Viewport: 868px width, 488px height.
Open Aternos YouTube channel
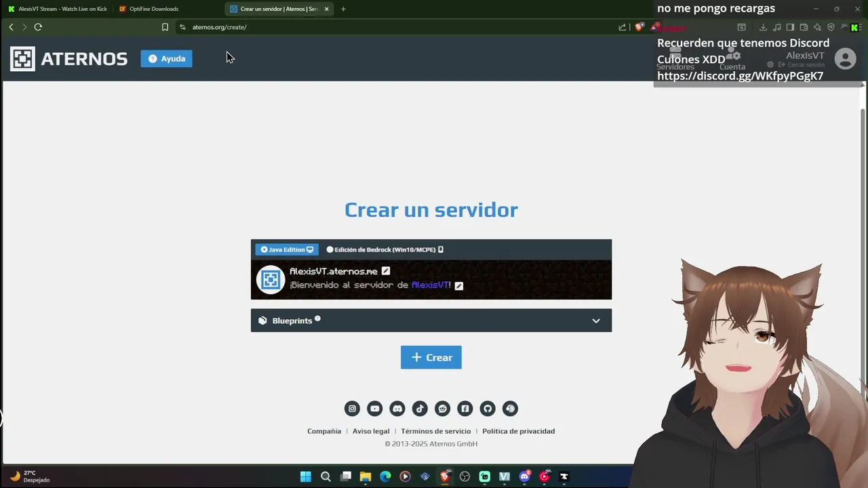[375, 408]
